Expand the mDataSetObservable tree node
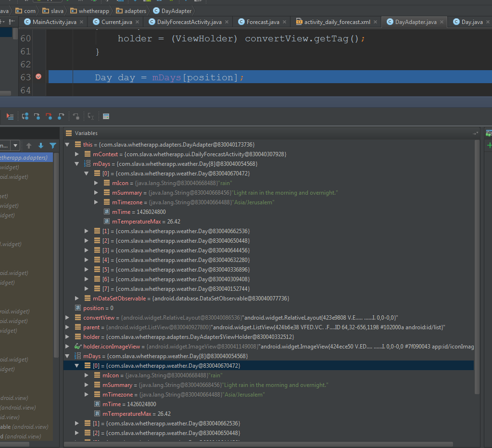This screenshot has width=492, height=448. pyautogui.click(x=77, y=299)
